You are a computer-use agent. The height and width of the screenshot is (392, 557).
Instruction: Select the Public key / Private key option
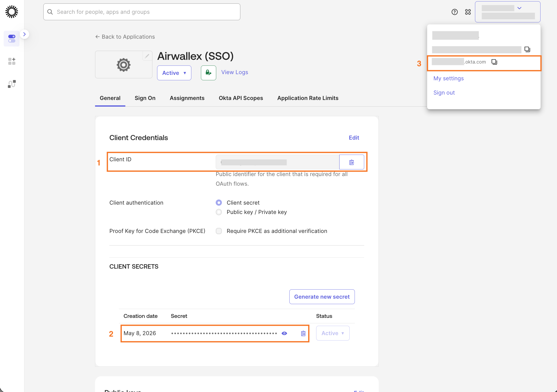click(219, 212)
